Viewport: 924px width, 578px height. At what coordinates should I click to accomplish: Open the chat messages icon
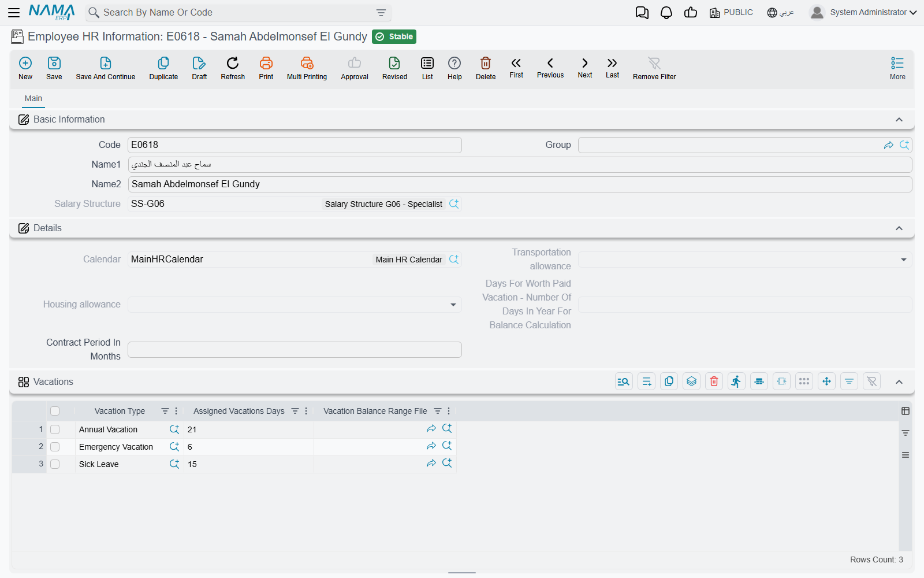642,13
